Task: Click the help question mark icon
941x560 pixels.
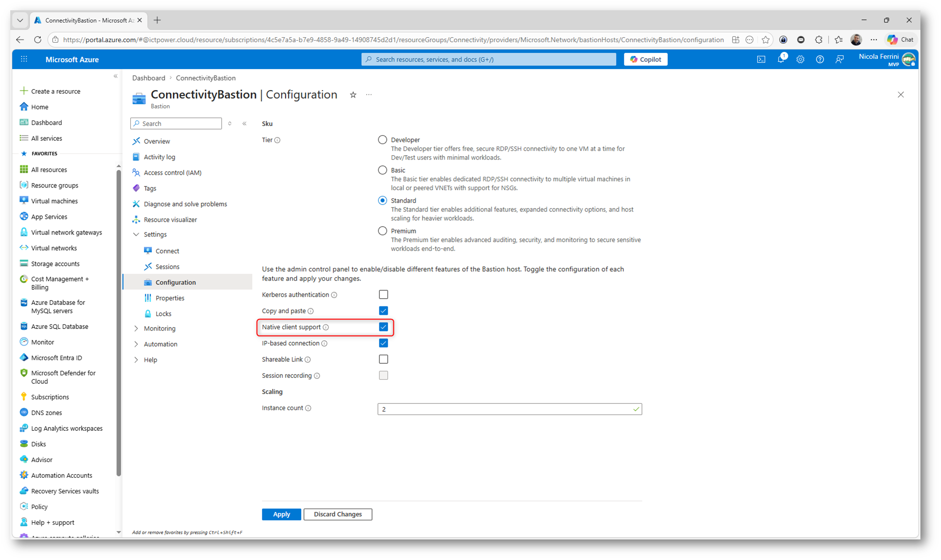Action: (x=820, y=59)
